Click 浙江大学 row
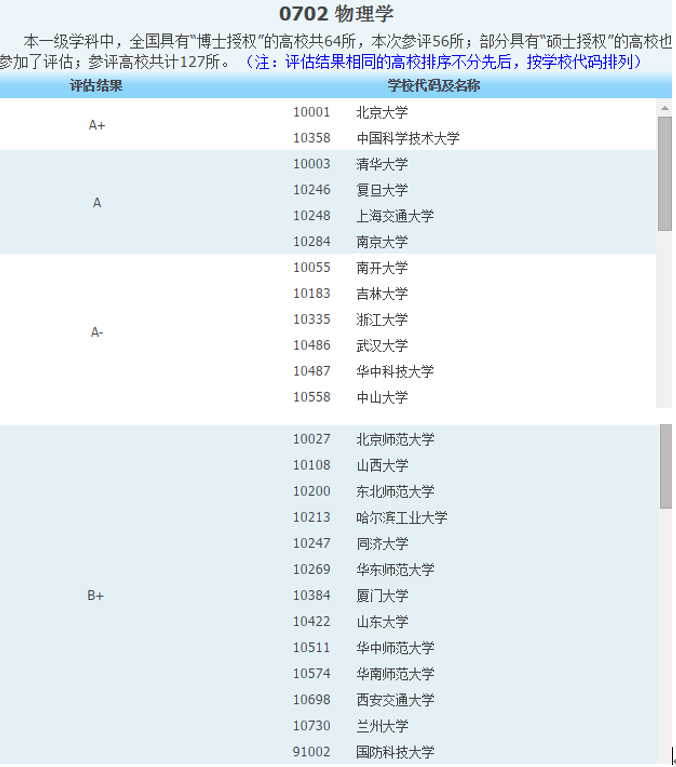The width and height of the screenshot is (676, 767). coord(382,320)
